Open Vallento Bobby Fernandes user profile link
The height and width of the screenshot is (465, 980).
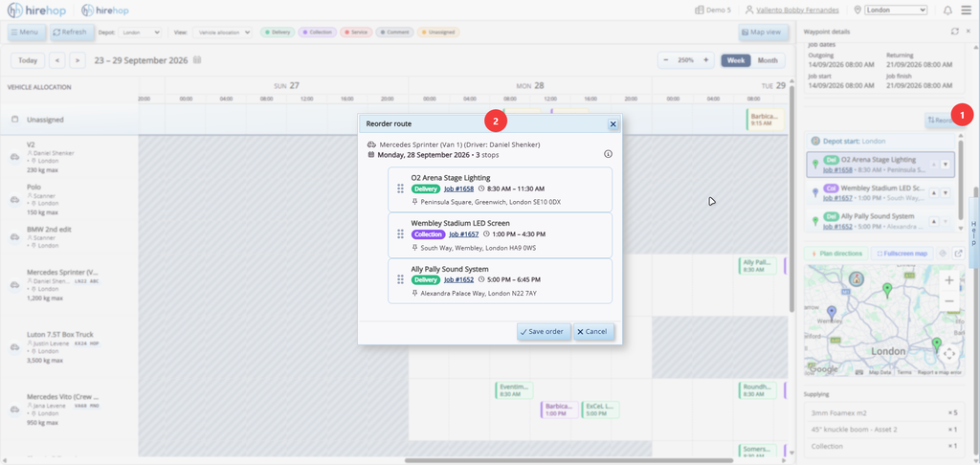click(796, 10)
